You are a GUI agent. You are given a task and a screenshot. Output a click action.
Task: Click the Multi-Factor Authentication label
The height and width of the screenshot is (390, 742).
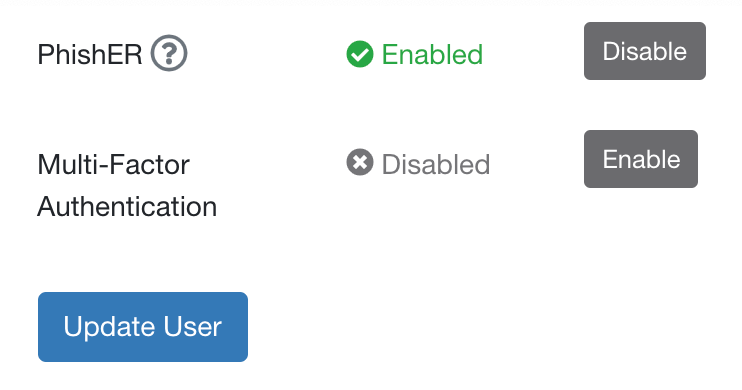[127, 186]
